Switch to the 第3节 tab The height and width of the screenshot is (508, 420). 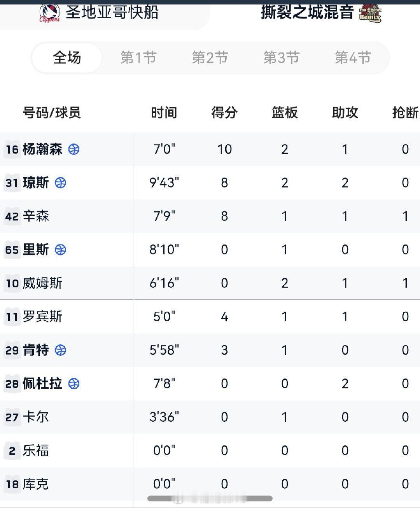point(281,58)
